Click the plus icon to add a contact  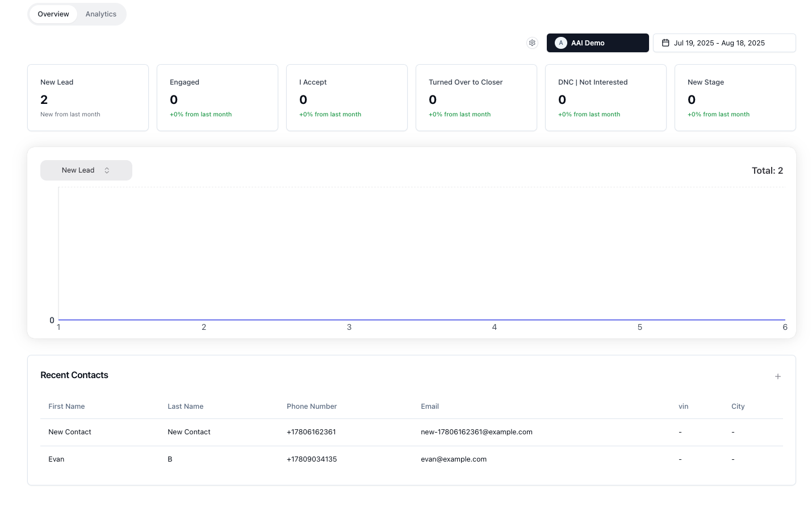tap(778, 376)
